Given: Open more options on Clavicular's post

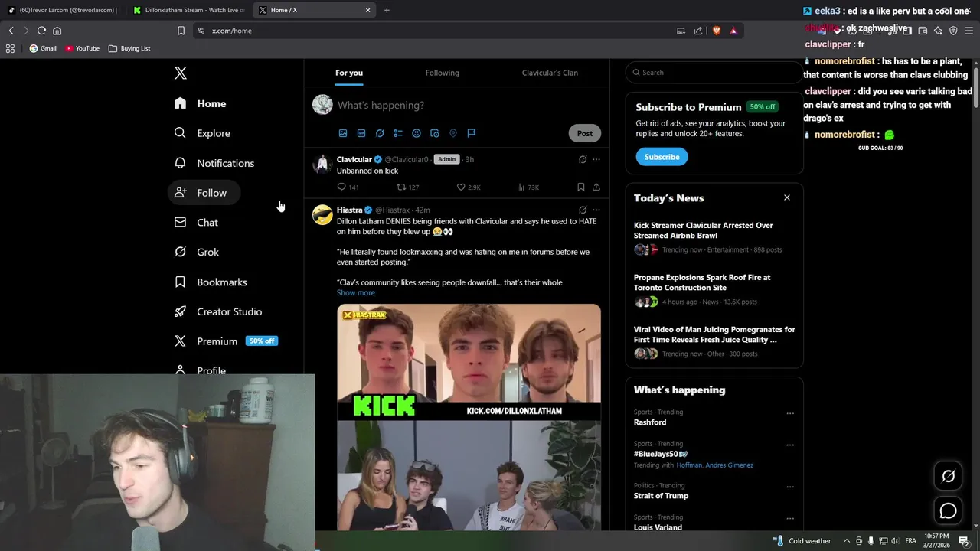Looking at the screenshot, I should 596,159.
